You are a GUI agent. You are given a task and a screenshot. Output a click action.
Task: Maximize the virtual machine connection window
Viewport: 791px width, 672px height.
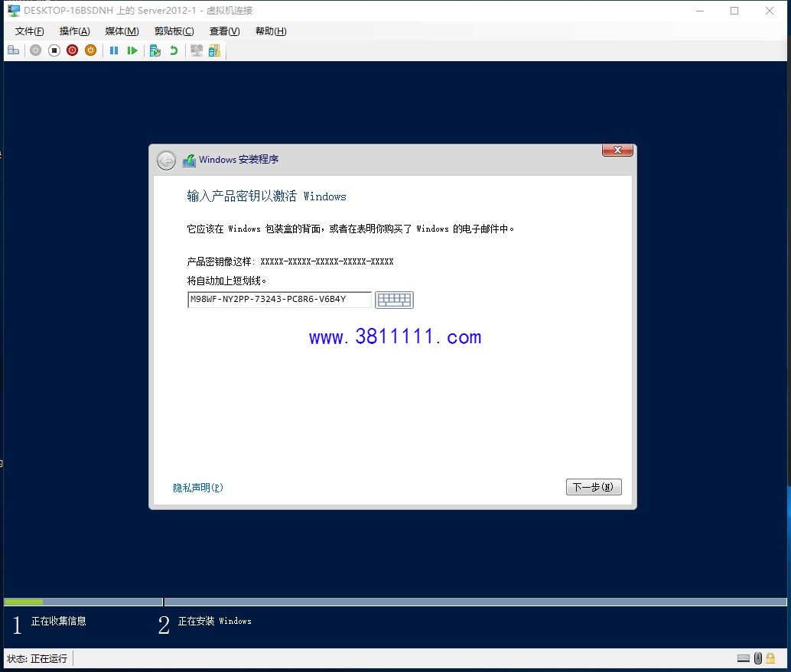pos(734,11)
